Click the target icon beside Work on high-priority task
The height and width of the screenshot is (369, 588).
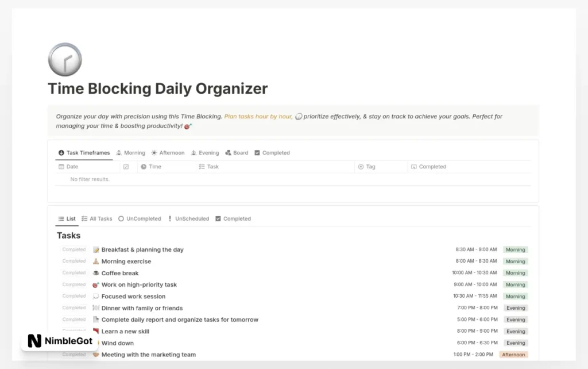(x=96, y=285)
